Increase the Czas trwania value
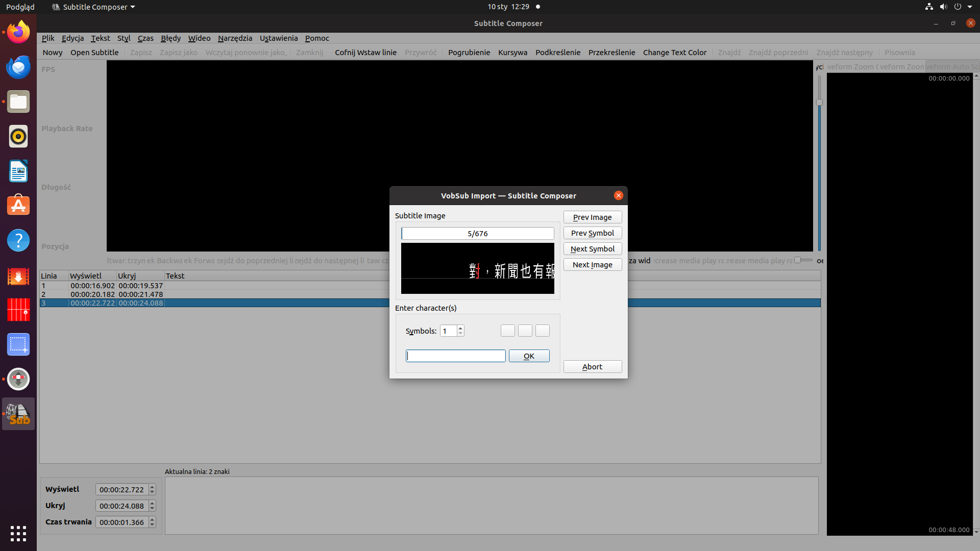Viewport: 980px width, 551px height. (x=152, y=519)
